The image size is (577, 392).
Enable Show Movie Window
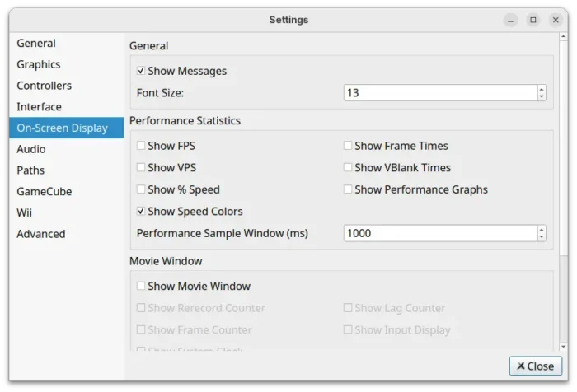point(142,287)
